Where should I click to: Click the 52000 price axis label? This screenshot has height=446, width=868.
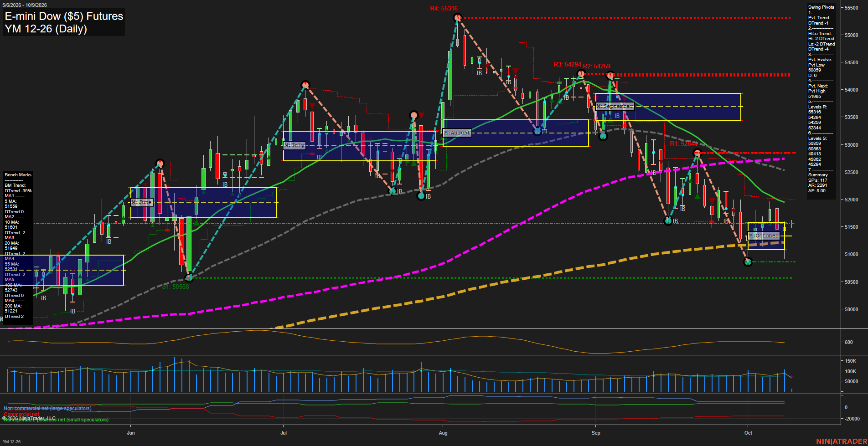[852, 200]
